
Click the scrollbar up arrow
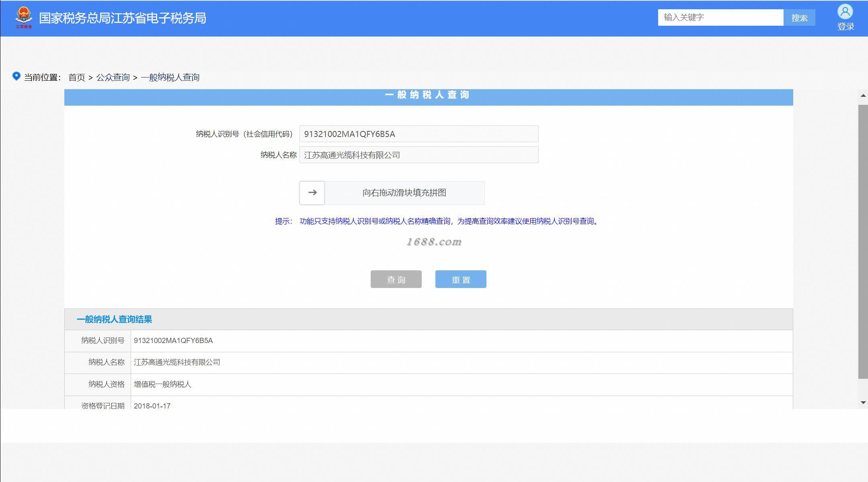click(x=863, y=96)
